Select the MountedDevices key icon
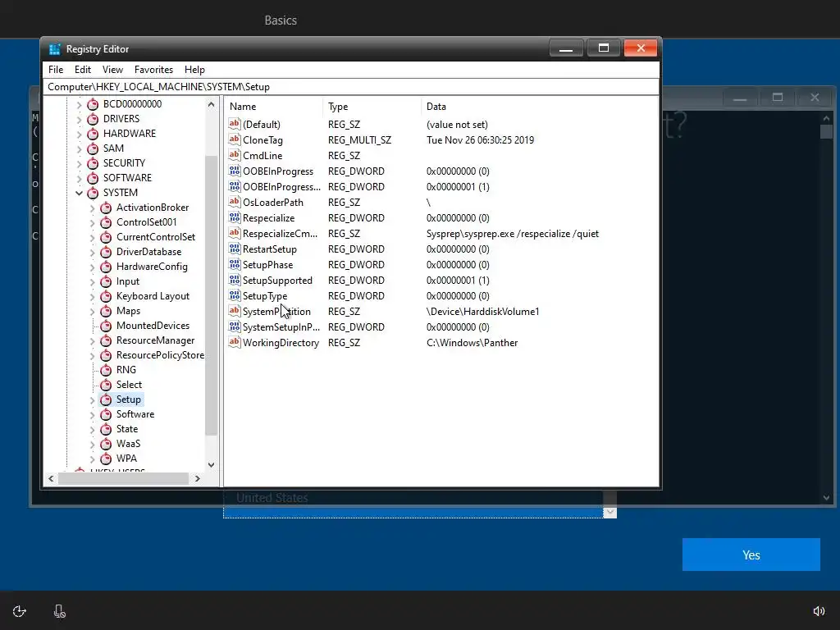Screen dimensions: 840x630 coord(106,326)
